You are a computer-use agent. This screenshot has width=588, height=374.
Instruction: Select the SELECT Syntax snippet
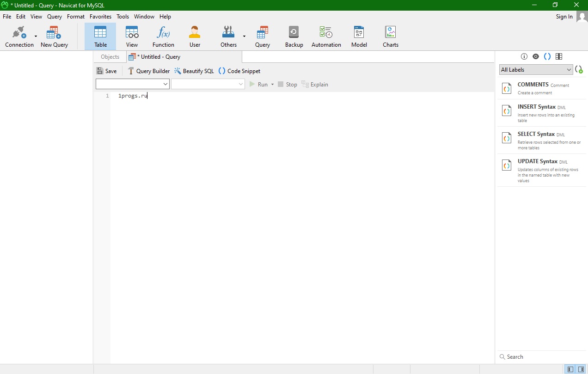tap(542, 141)
